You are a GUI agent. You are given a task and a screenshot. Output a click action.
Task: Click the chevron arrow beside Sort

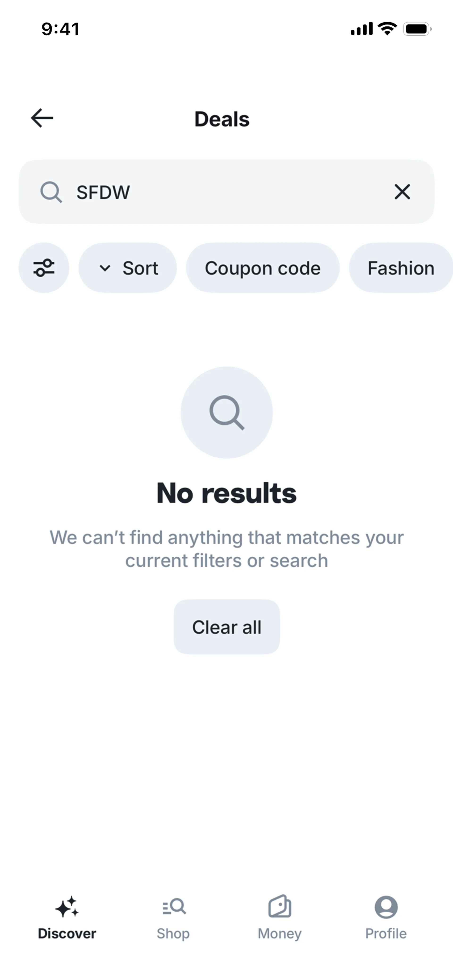105,268
